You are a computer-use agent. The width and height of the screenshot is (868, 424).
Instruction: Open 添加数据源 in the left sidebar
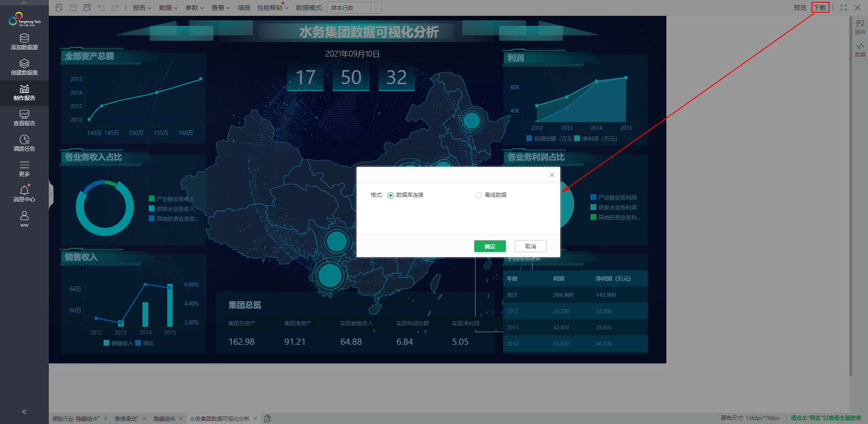pyautogui.click(x=24, y=42)
